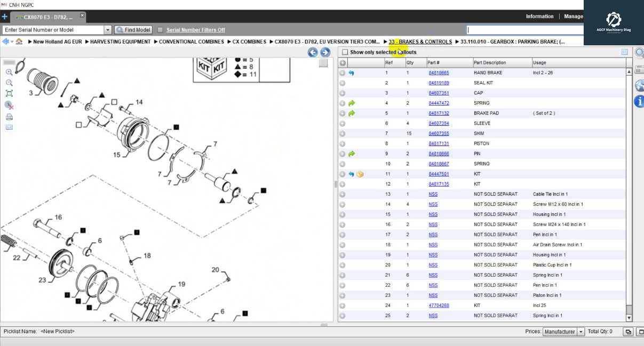Open the back arrow history dropdown
644x346 pixels.
(x=12, y=42)
